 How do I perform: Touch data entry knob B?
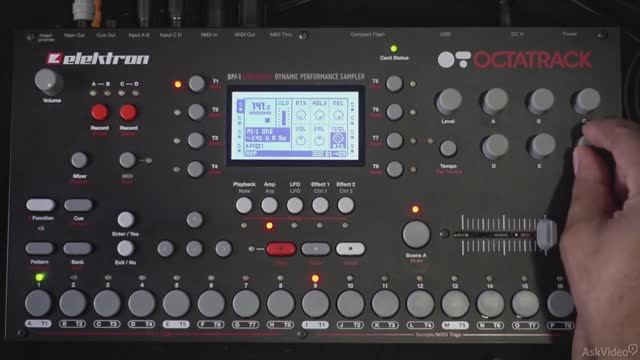[540, 101]
